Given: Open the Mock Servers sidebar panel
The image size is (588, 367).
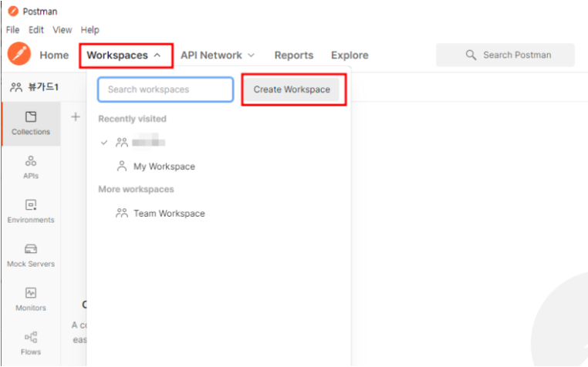Looking at the screenshot, I should (31, 256).
